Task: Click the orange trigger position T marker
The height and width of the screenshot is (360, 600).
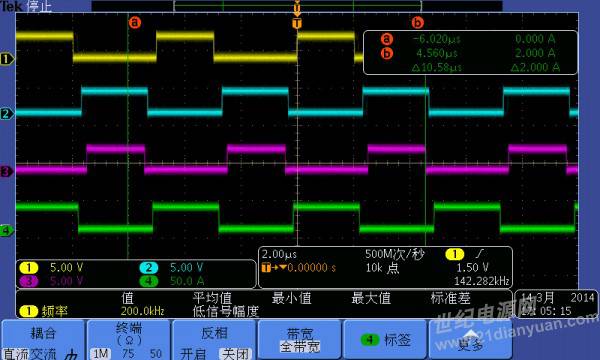Action: click(x=297, y=24)
